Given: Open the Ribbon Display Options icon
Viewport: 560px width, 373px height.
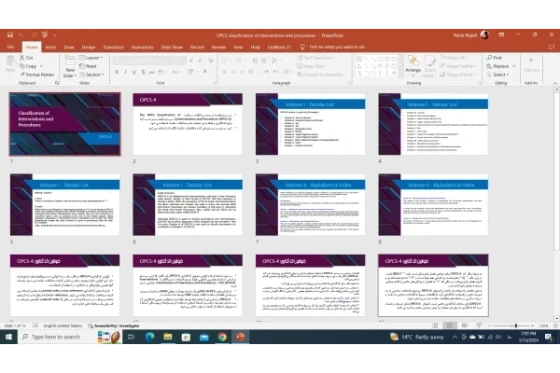Looking at the screenshot, I should coord(501,35).
